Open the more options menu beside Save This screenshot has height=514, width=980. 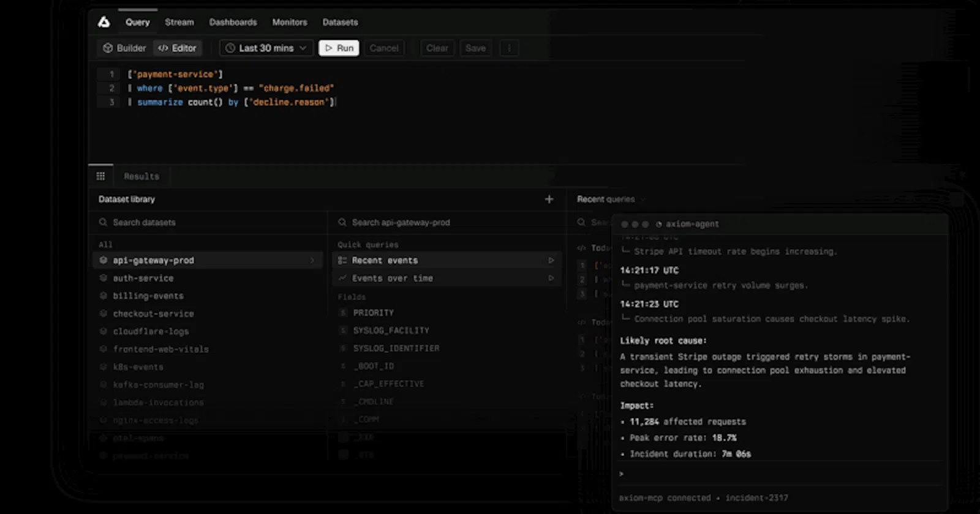tap(509, 48)
